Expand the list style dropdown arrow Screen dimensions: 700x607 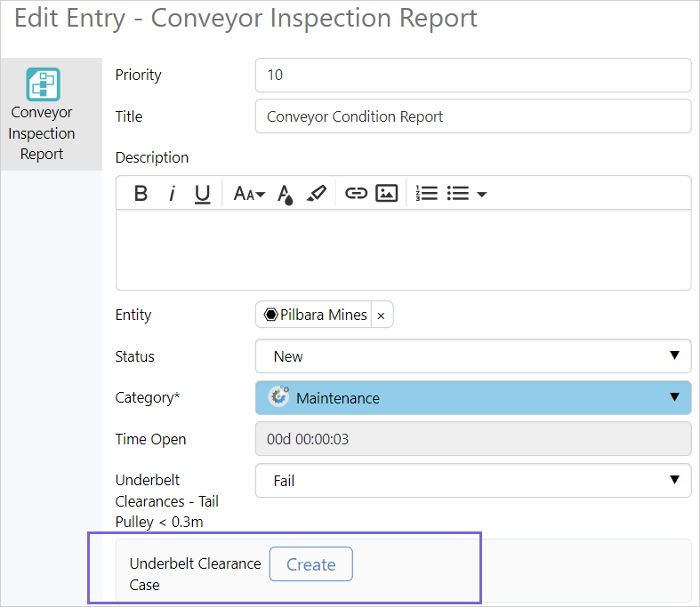(482, 194)
